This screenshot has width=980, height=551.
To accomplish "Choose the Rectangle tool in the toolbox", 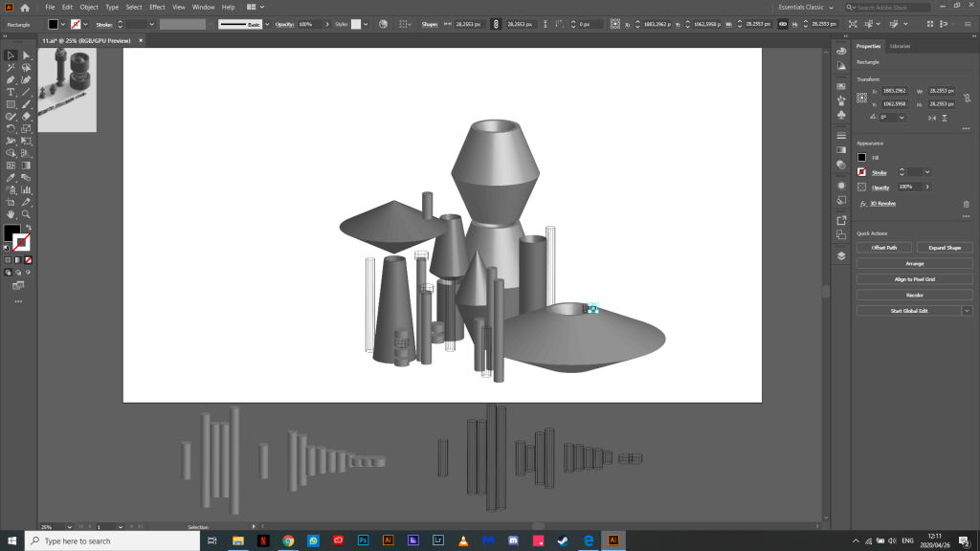I will (x=11, y=104).
